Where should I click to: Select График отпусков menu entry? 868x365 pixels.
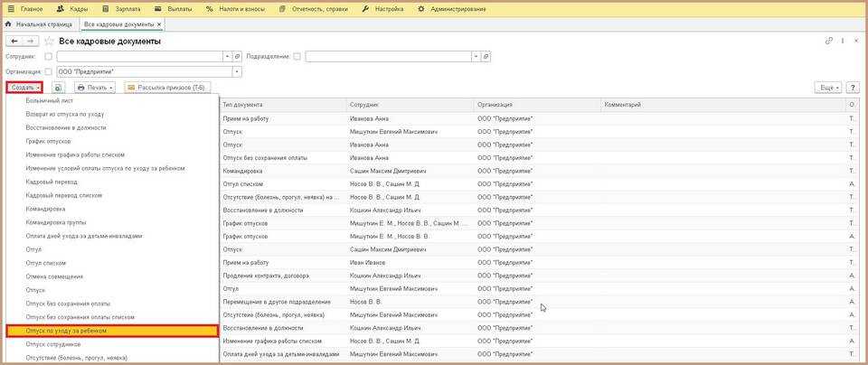tap(112, 141)
